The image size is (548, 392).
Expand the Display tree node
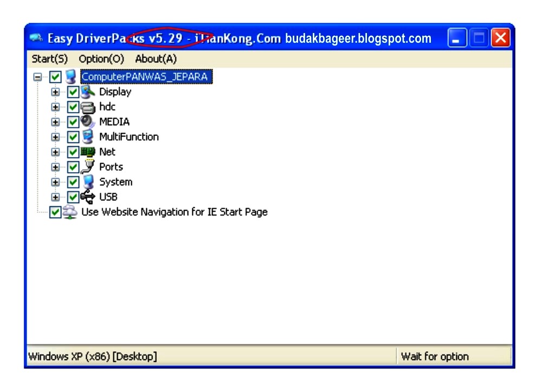55,92
